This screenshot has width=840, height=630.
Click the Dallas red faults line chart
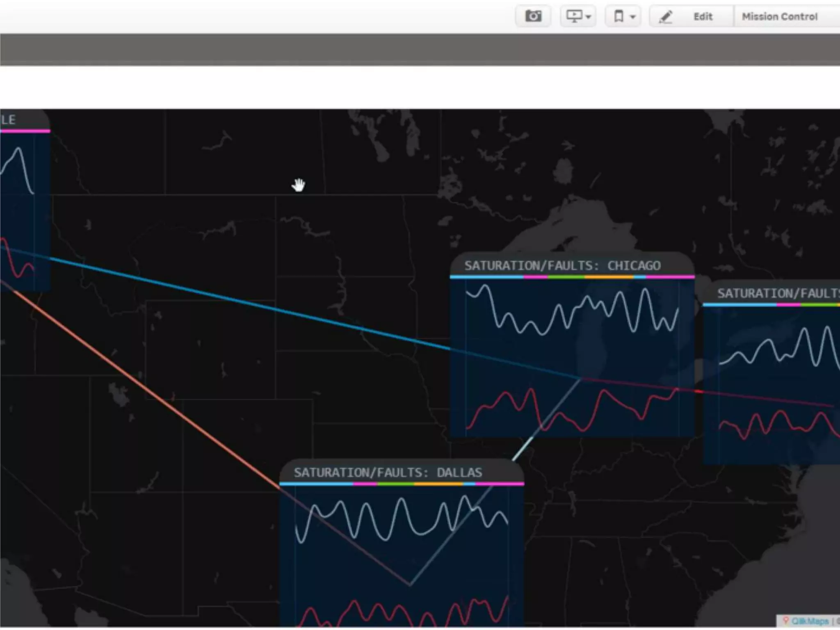pos(402,612)
